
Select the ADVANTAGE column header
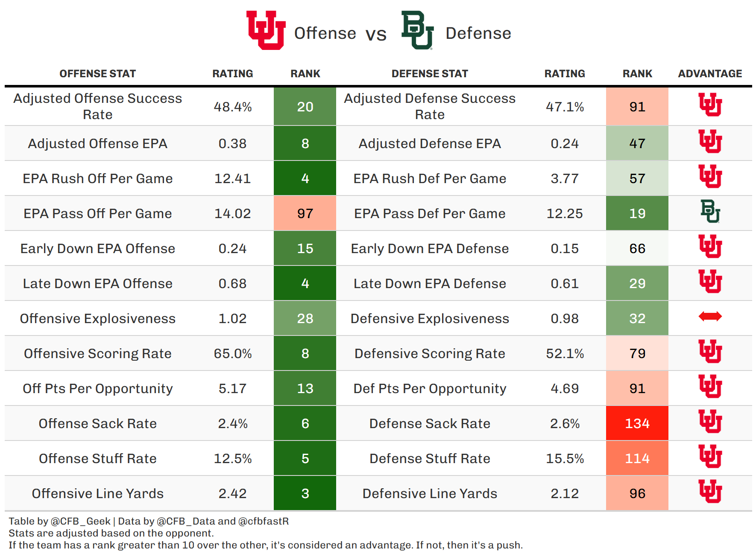point(710,74)
